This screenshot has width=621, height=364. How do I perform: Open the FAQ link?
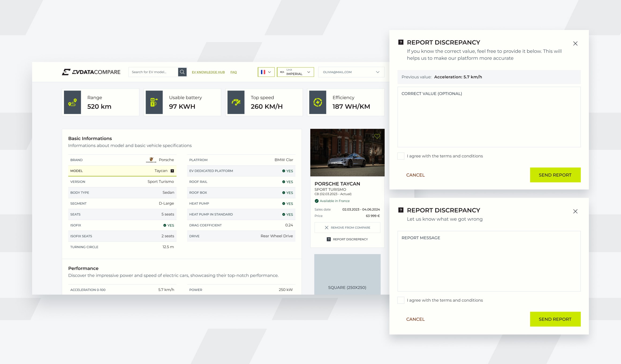[x=233, y=72]
